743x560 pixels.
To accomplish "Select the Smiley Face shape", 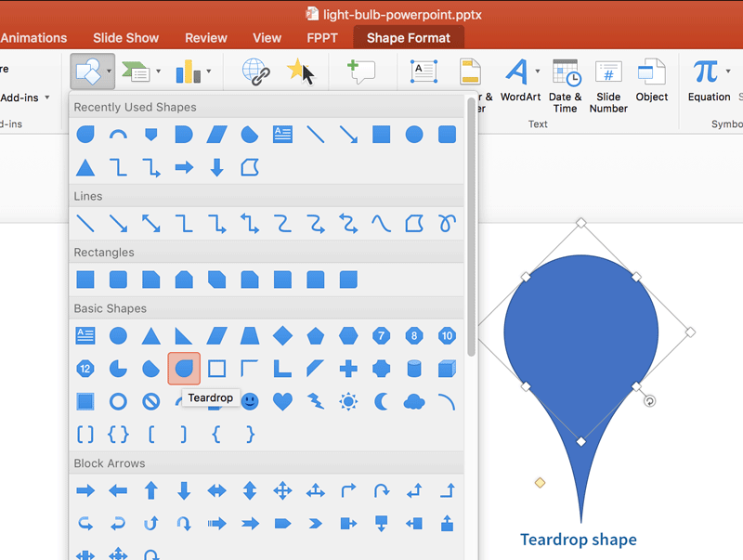I will 249,401.
